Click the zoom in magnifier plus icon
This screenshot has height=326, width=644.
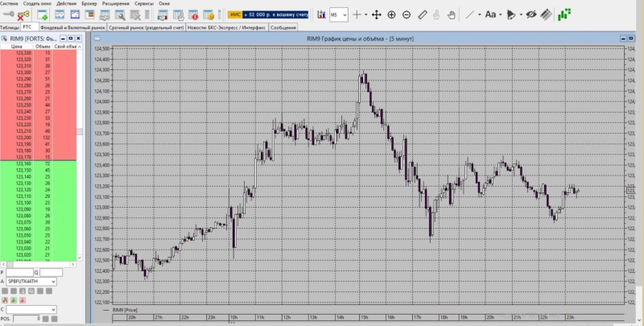(x=391, y=14)
